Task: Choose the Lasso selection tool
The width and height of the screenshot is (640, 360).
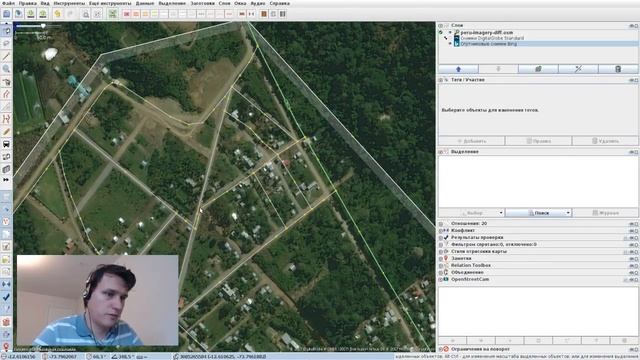Action: click(x=6, y=43)
